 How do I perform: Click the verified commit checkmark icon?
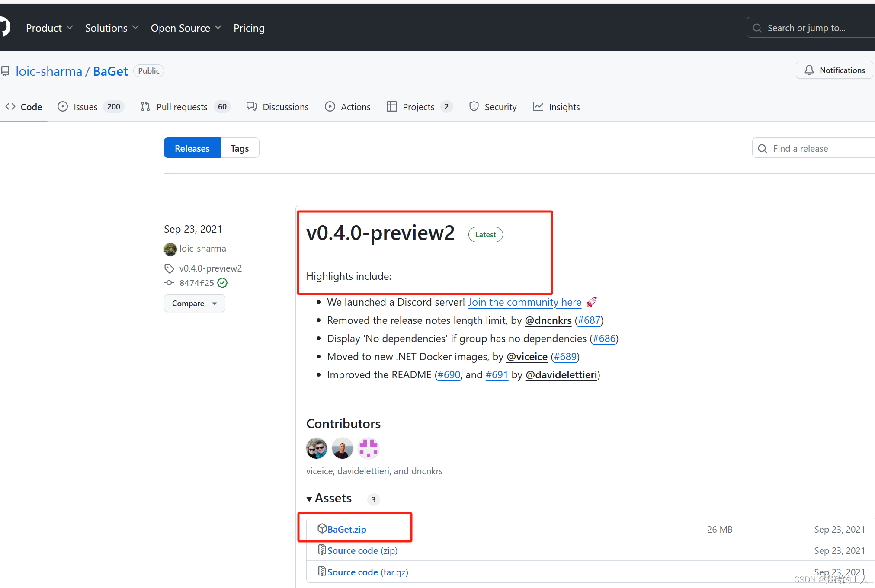coord(222,283)
